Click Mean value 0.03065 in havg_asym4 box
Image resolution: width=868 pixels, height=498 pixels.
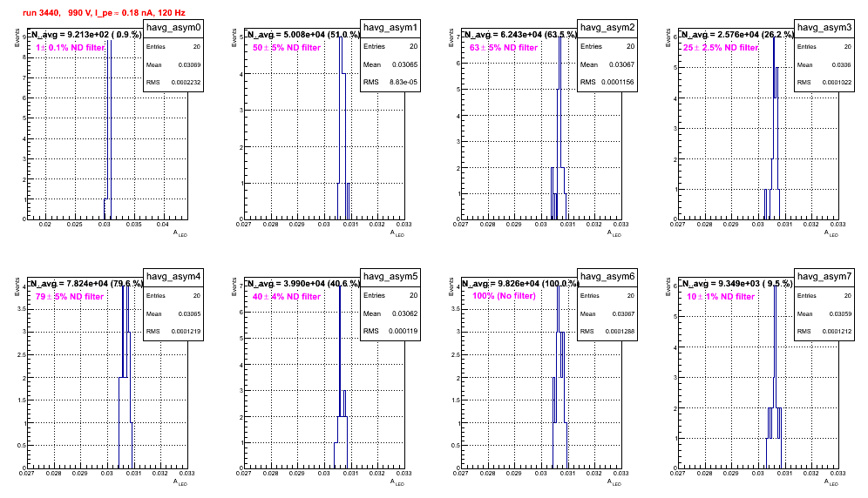point(189,314)
